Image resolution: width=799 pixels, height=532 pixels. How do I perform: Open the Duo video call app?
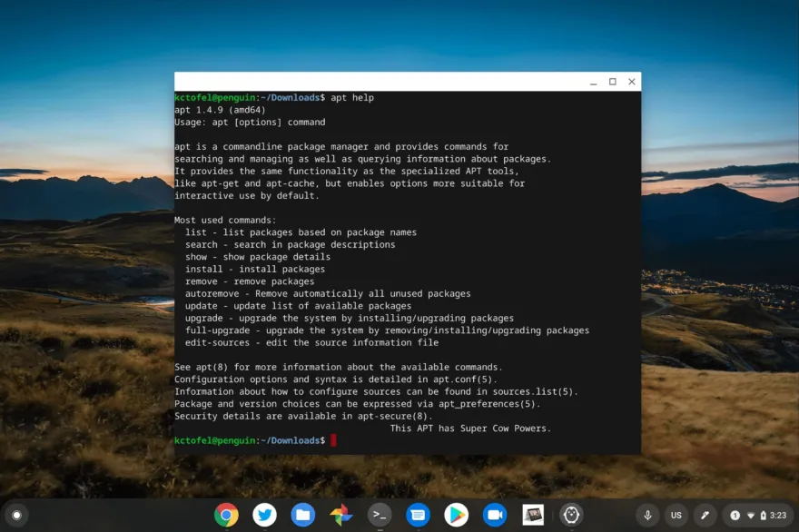[494, 515]
